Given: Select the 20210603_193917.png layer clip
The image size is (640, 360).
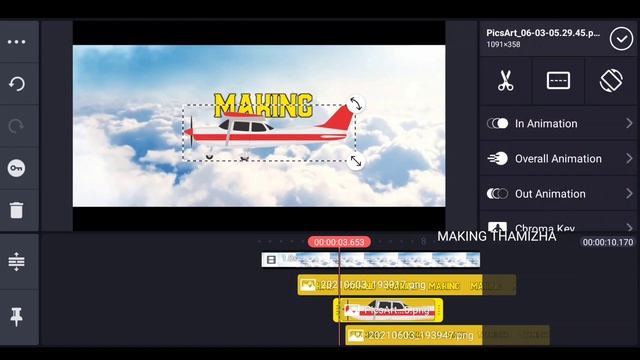Looking at the screenshot, I should point(407,285).
